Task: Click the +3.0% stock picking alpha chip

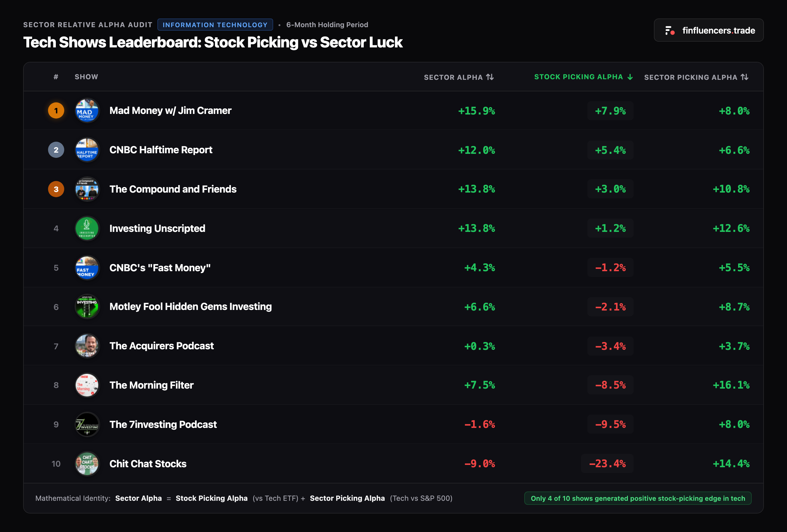Action: point(611,189)
